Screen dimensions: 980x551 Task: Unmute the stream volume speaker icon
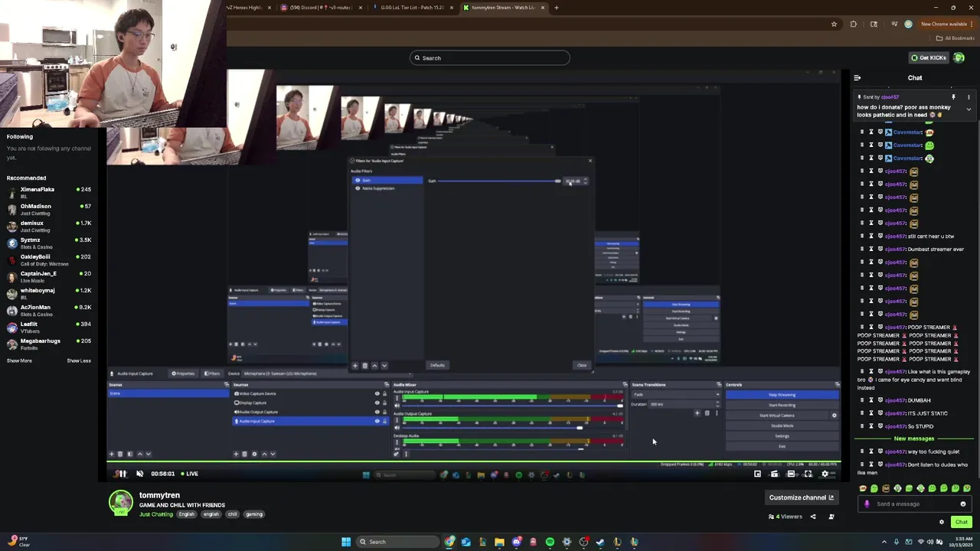pyautogui.click(x=139, y=474)
